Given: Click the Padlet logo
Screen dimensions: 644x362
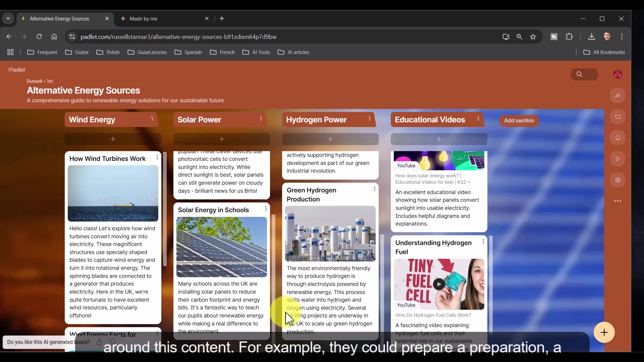Looking at the screenshot, I should (16, 70).
